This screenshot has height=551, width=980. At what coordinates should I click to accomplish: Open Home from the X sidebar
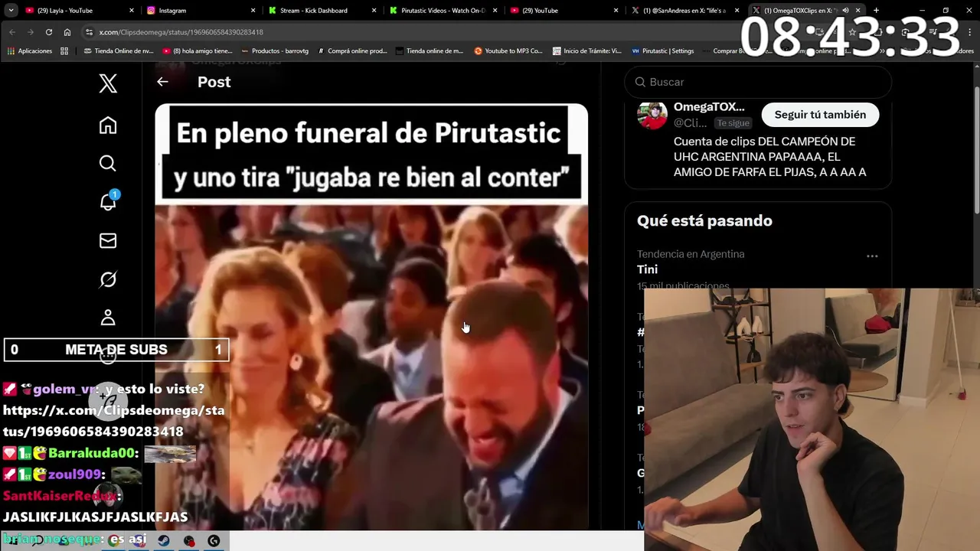(x=108, y=126)
